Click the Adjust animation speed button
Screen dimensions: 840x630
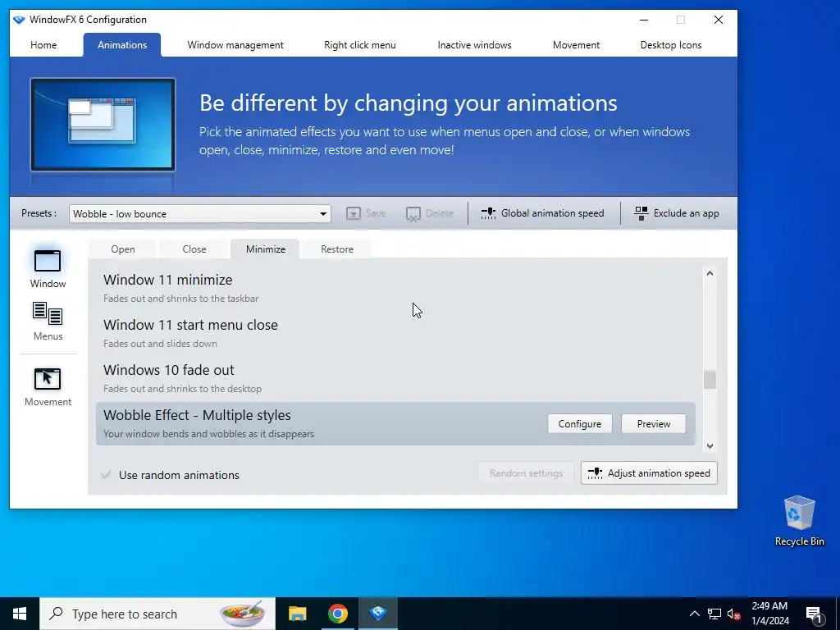[x=649, y=473]
